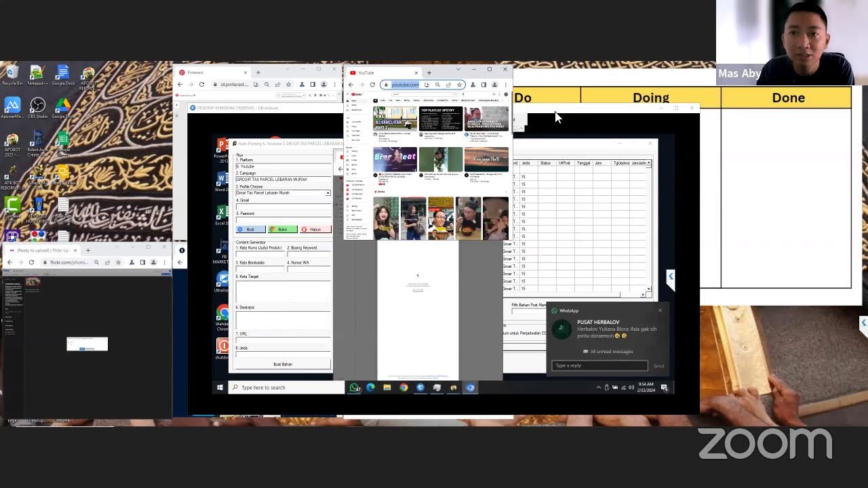Image resolution: width=868 pixels, height=488 pixels.
Task: Bookmark the Pinterest page with the star icon
Action: point(288,85)
